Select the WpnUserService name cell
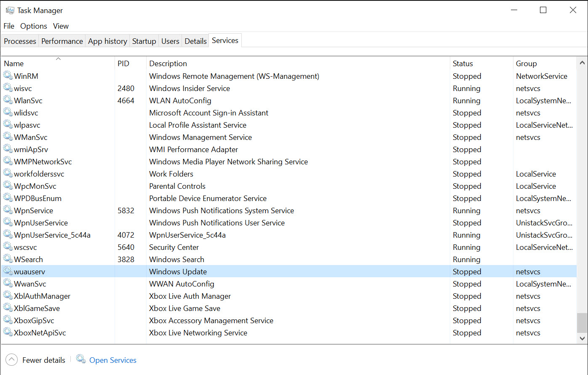588x375 pixels. pyautogui.click(x=40, y=223)
